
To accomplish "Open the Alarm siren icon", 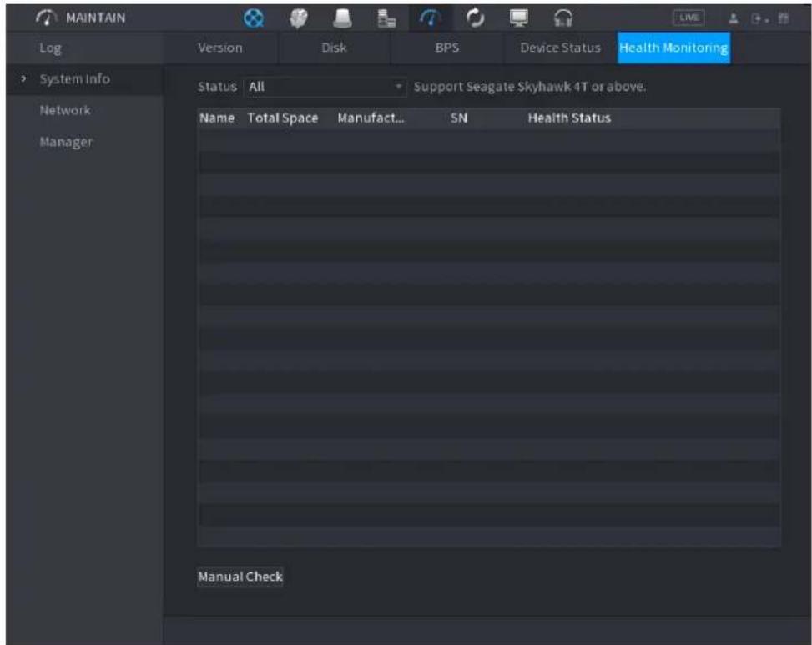I will click(x=342, y=18).
